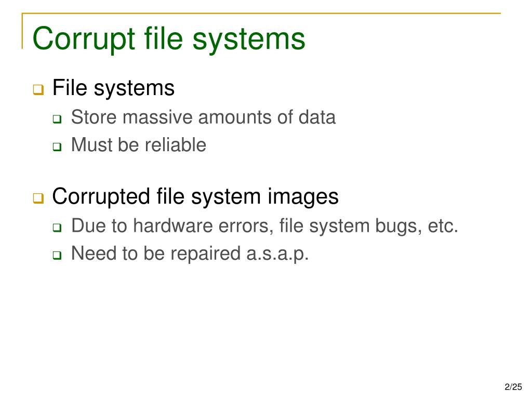Click the text etc. after file system bugs
Screen dimensions: 532x399
tap(443, 227)
